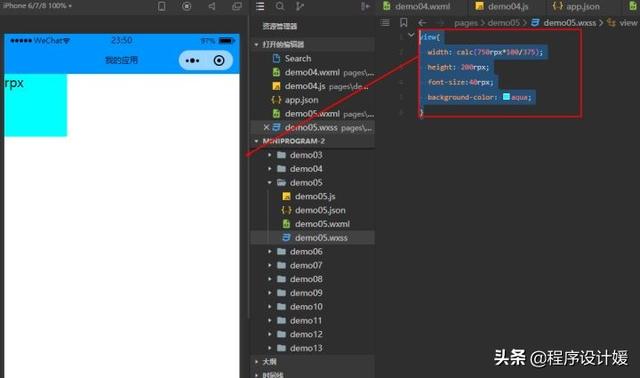Click the detach simulator window icon
640x378 pixels.
237,6
